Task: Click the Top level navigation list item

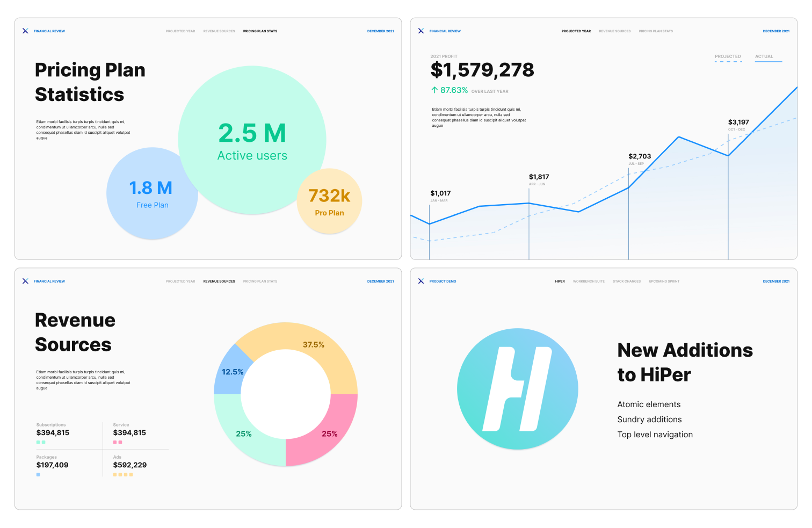Action: [x=655, y=435]
